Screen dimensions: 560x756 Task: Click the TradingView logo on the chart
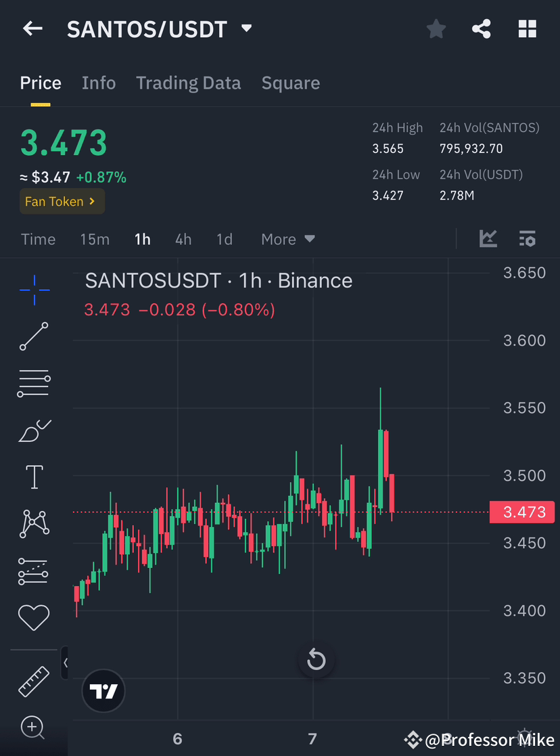click(103, 691)
